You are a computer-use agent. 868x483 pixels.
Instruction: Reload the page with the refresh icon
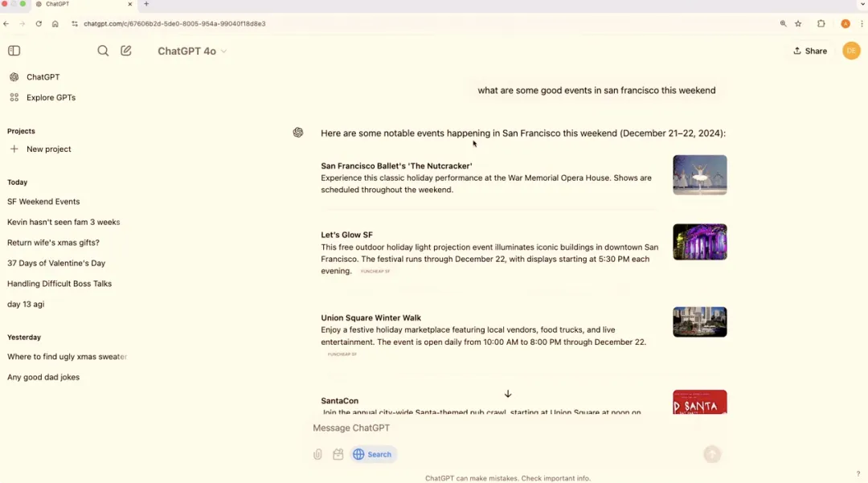39,24
